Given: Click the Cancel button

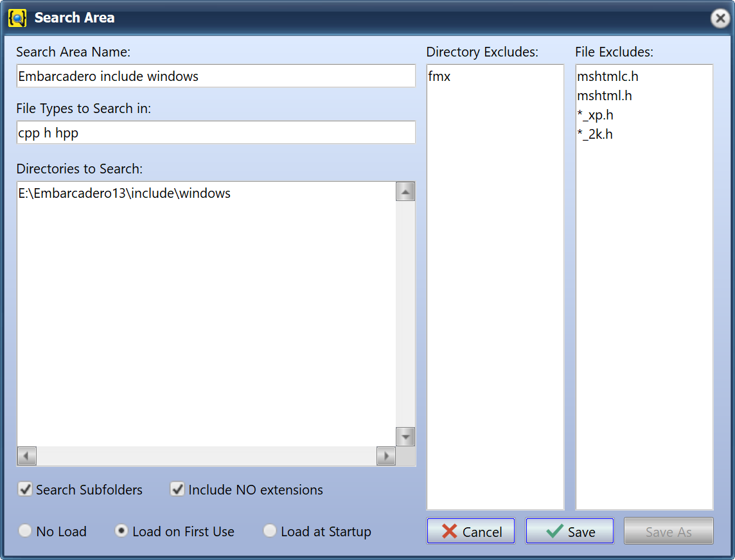Looking at the screenshot, I should click(471, 531).
